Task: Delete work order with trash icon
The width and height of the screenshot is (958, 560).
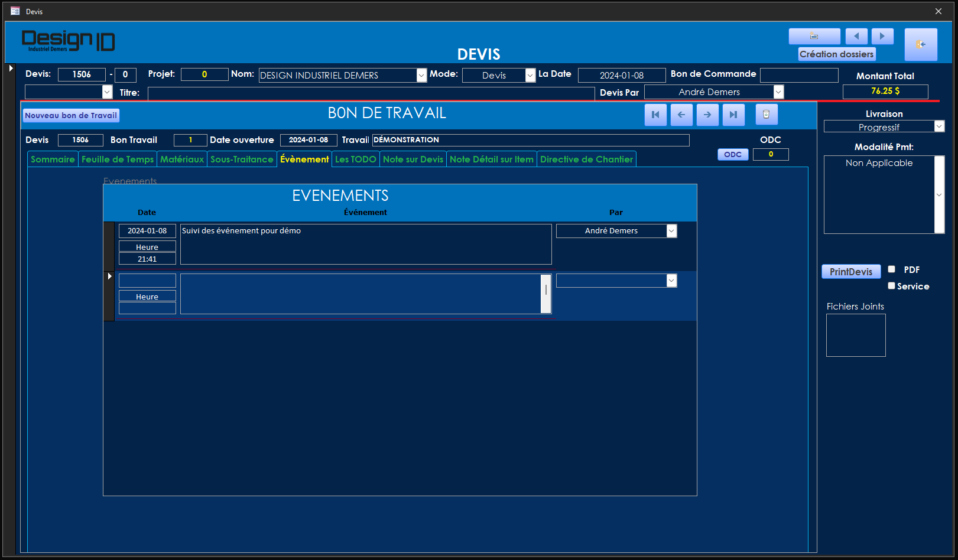Action: tap(766, 115)
